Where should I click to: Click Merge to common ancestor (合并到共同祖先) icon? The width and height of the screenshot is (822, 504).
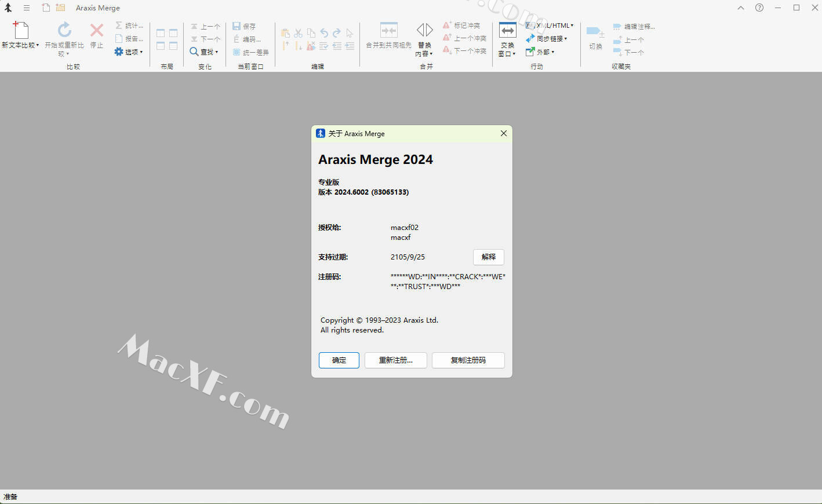(388, 30)
